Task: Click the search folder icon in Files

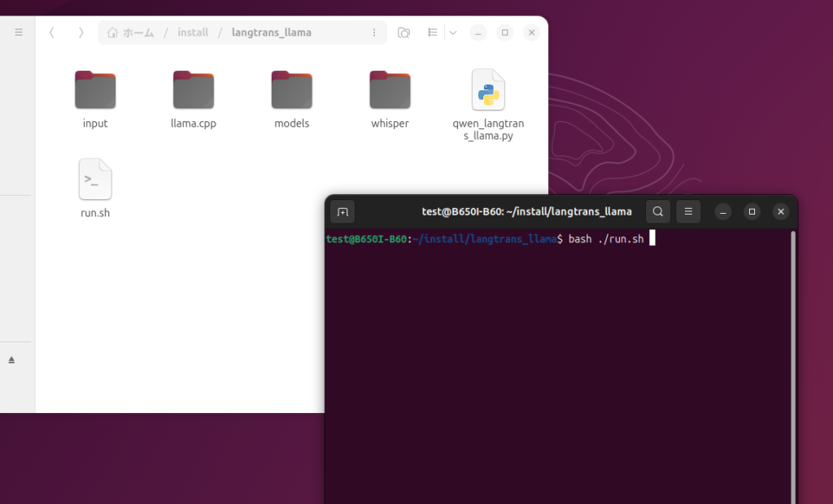Action: click(403, 33)
